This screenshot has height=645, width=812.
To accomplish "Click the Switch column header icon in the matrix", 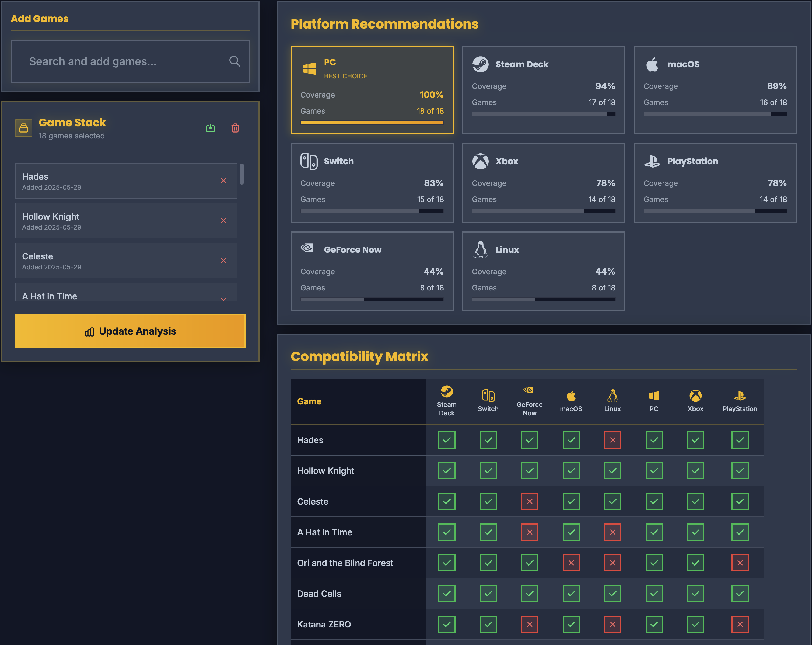I will tap(488, 396).
